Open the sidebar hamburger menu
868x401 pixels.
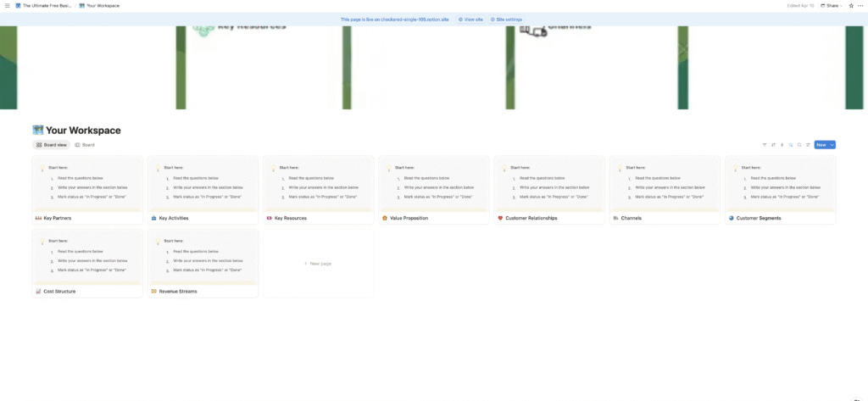(x=6, y=5)
